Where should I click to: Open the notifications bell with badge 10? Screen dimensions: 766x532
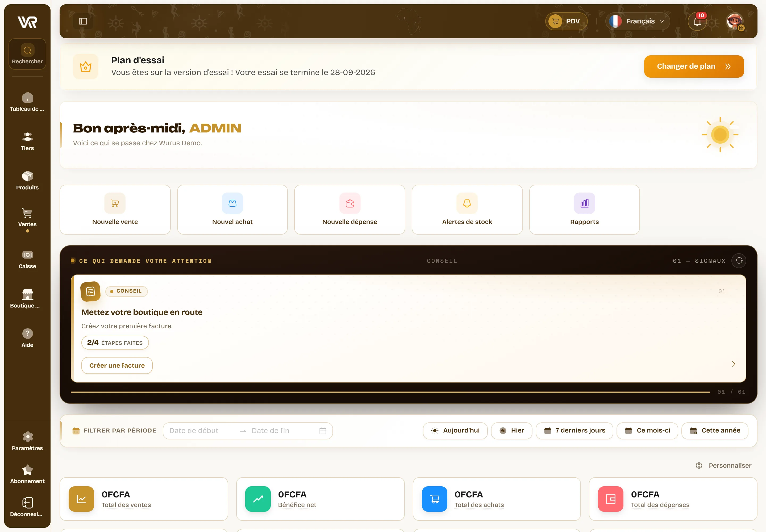point(697,22)
